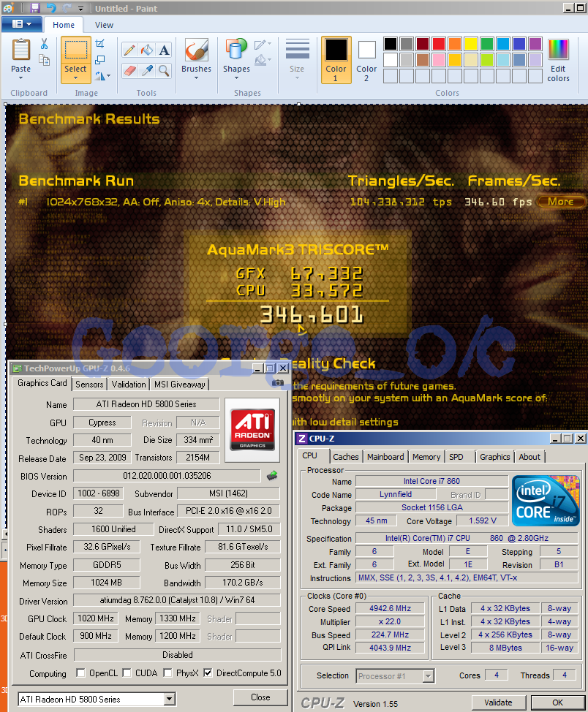Expand the Select options arrow
The image size is (588, 712).
point(75,78)
